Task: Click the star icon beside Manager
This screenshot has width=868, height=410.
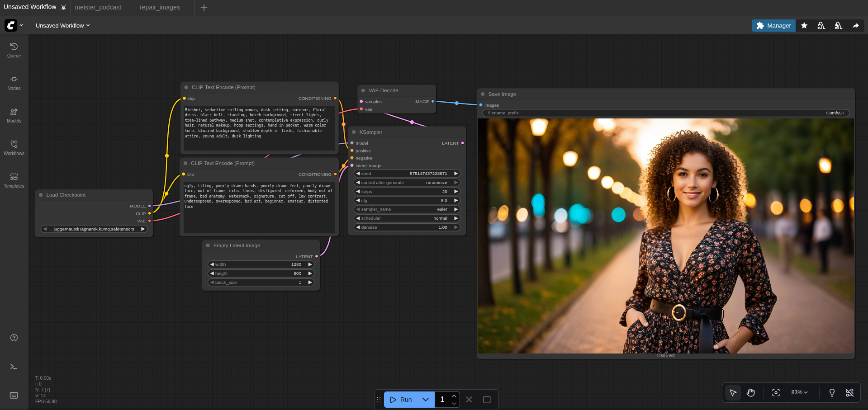Action: (x=804, y=26)
